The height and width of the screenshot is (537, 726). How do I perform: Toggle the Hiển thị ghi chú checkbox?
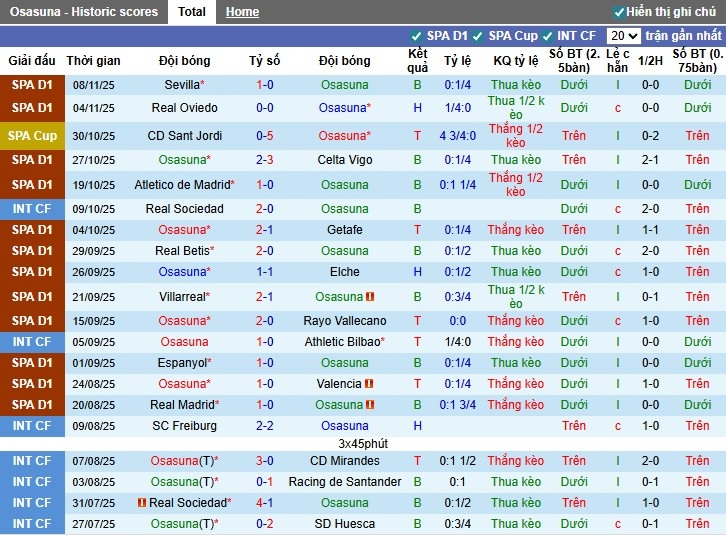(620, 12)
